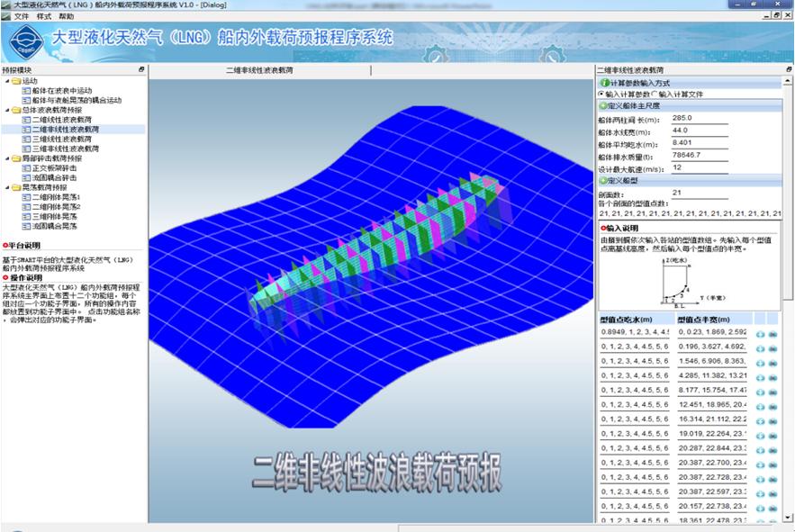
Task: Open the 帮助 menu
Action: coord(67,16)
